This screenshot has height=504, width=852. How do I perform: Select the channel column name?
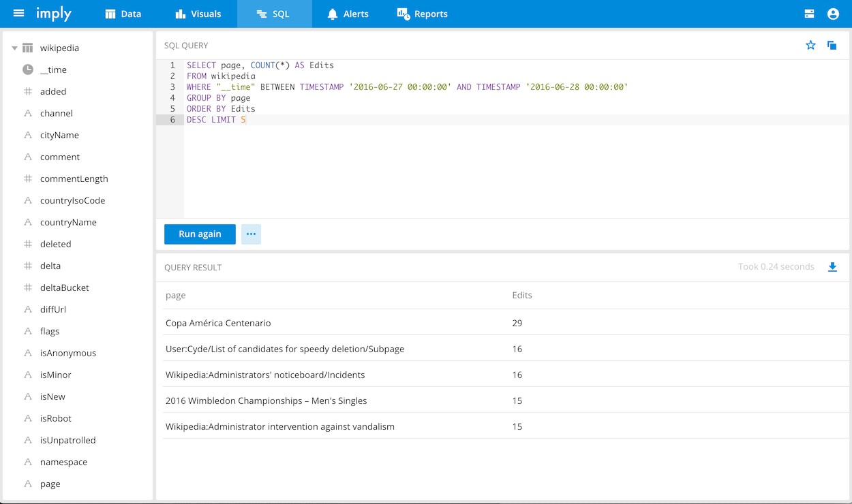pos(57,114)
